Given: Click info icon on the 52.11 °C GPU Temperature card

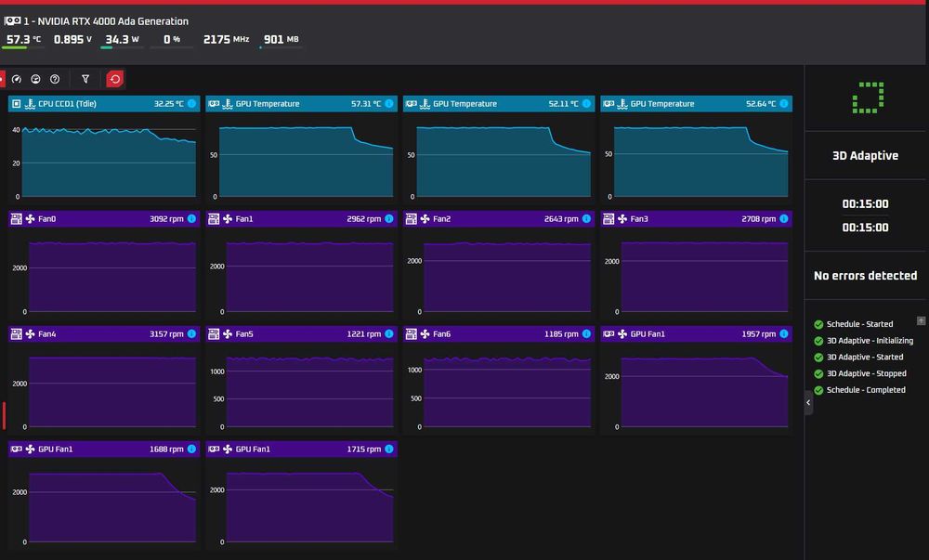Looking at the screenshot, I should pos(586,104).
